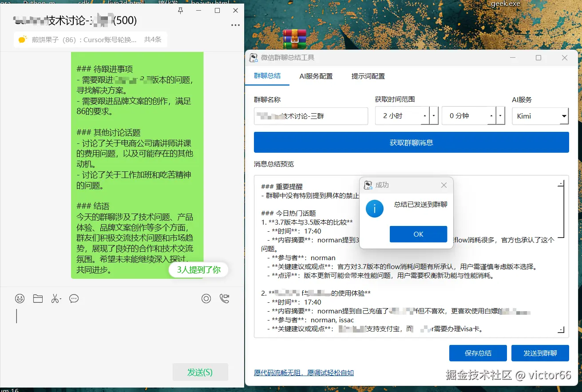
Task: Start a video call from the phone icon
Action: (224, 298)
